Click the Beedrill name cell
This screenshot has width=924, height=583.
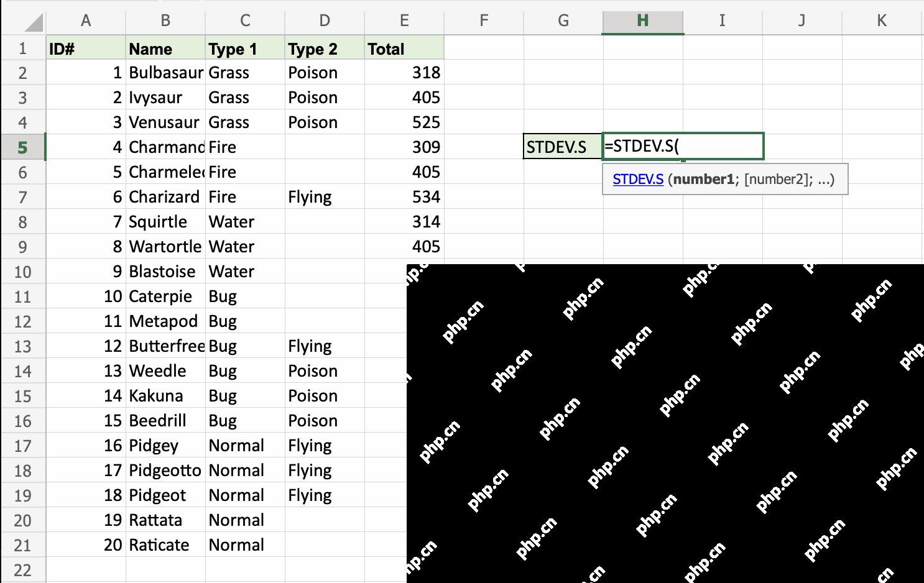[x=165, y=421]
